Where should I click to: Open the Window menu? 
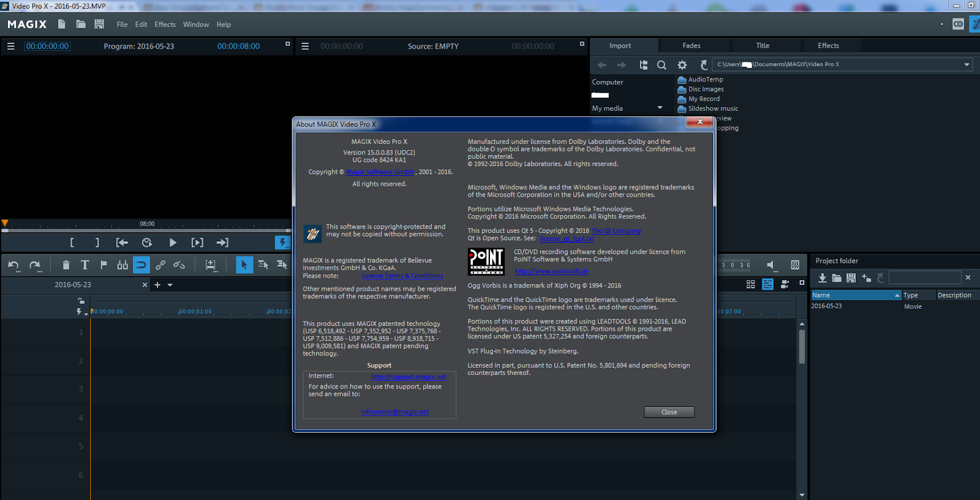(x=196, y=25)
